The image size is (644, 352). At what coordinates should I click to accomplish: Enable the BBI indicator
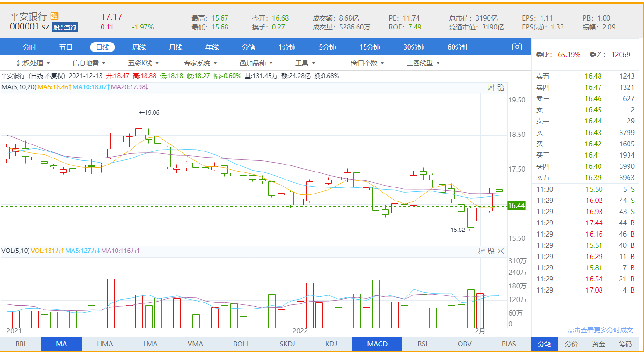tap(21, 344)
